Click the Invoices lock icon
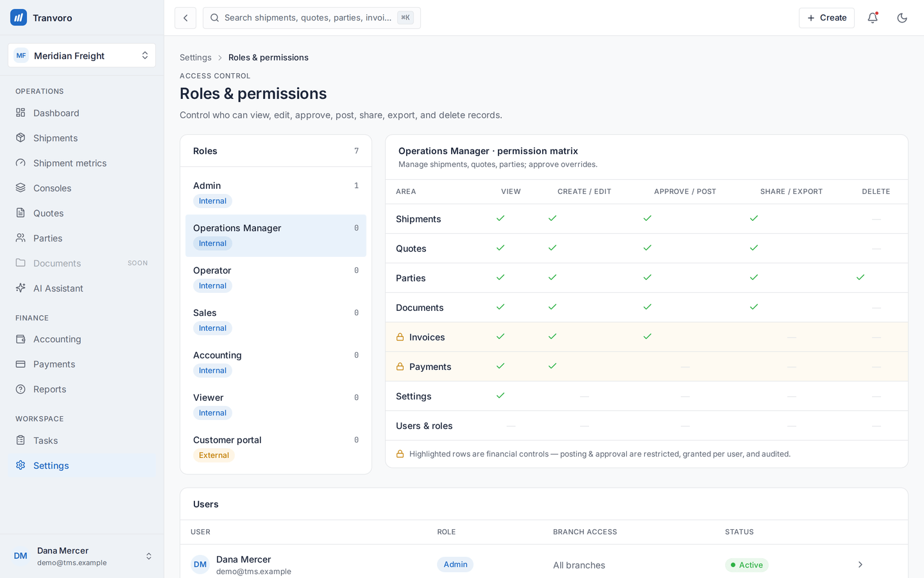 (400, 337)
